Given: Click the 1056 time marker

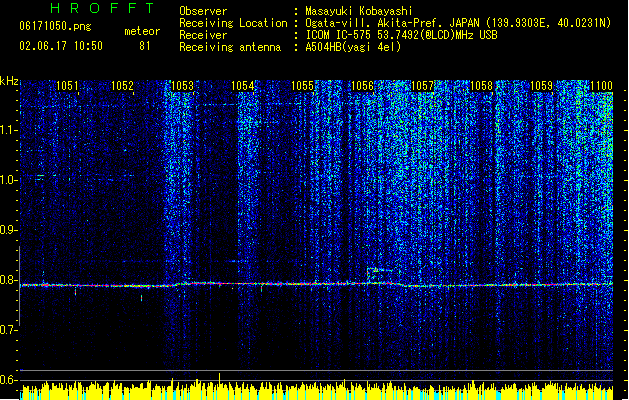Looking at the screenshot, I should pyautogui.click(x=362, y=86).
